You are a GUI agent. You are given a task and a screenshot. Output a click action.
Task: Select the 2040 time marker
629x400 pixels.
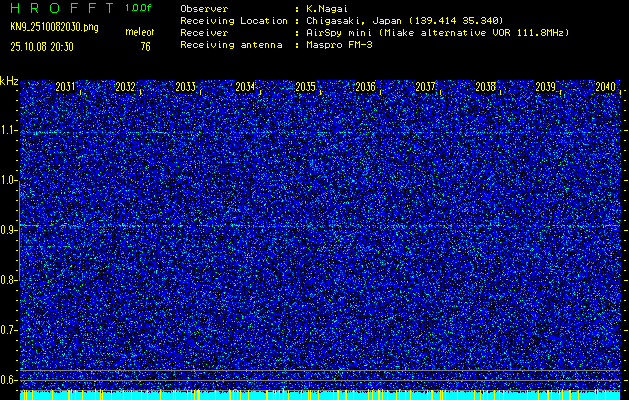604,88
